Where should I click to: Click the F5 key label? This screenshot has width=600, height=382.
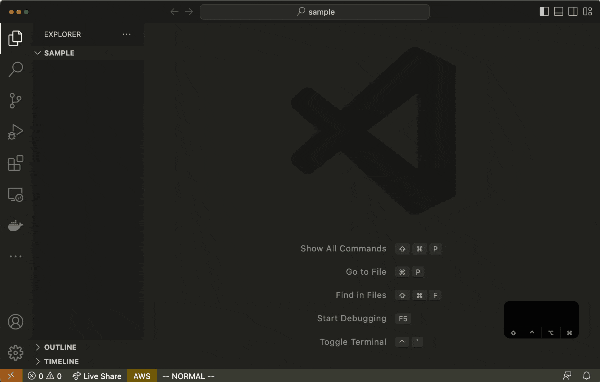coord(403,318)
